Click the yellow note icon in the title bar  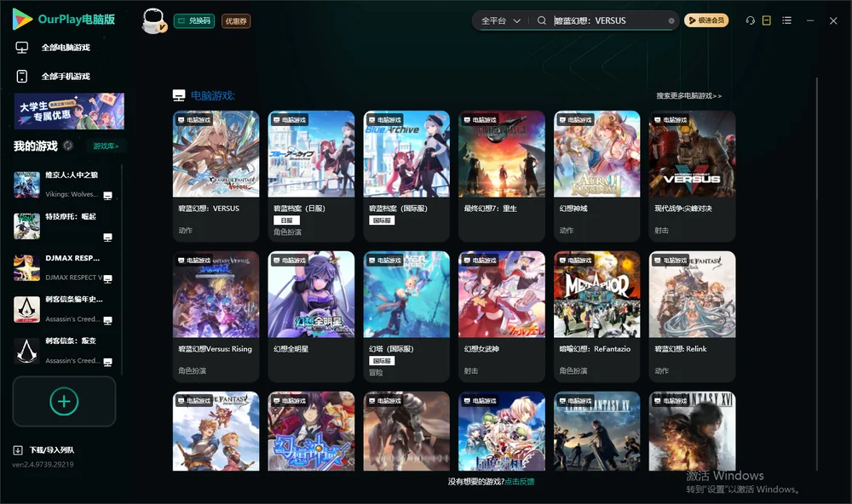pos(767,20)
